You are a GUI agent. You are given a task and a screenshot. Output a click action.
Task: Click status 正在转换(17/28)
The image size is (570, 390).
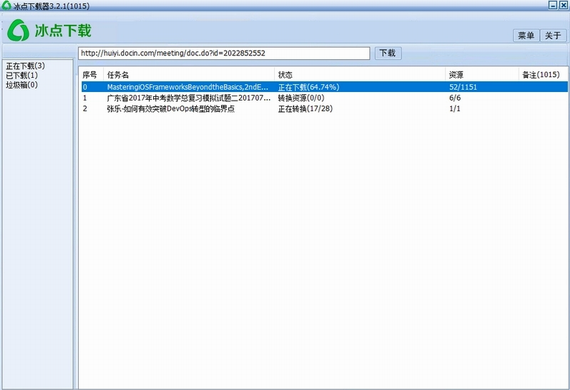(x=305, y=109)
